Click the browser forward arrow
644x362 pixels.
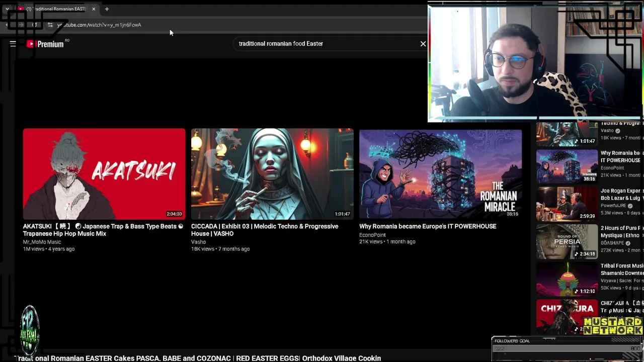tap(21, 25)
